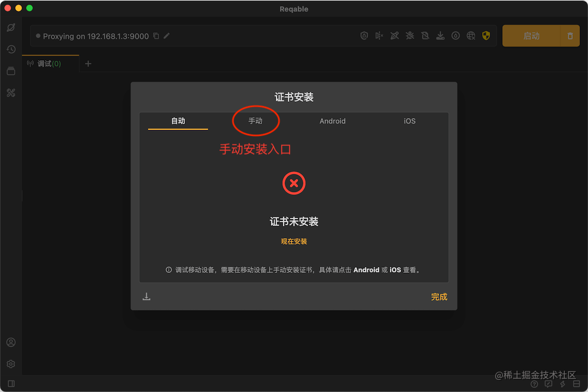Viewport: 588px width, 392px height.
Task: Click the SSL lock shield icon in toolbar
Action: point(364,35)
